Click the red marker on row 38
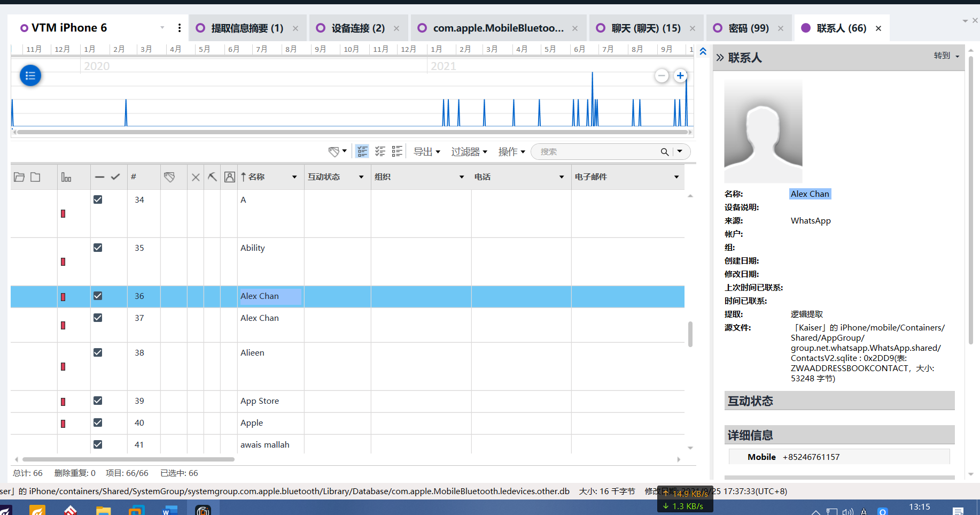980x515 pixels. (63, 366)
